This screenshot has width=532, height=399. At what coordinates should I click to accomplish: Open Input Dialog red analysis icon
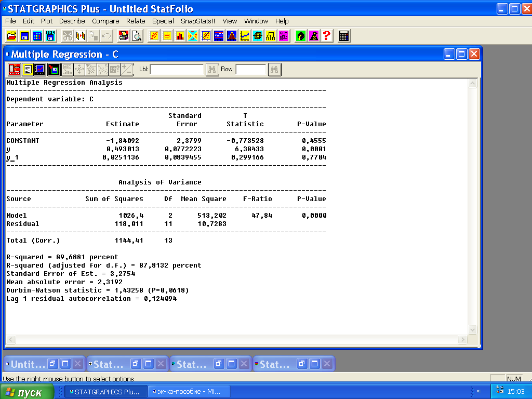pyautogui.click(x=14, y=69)
